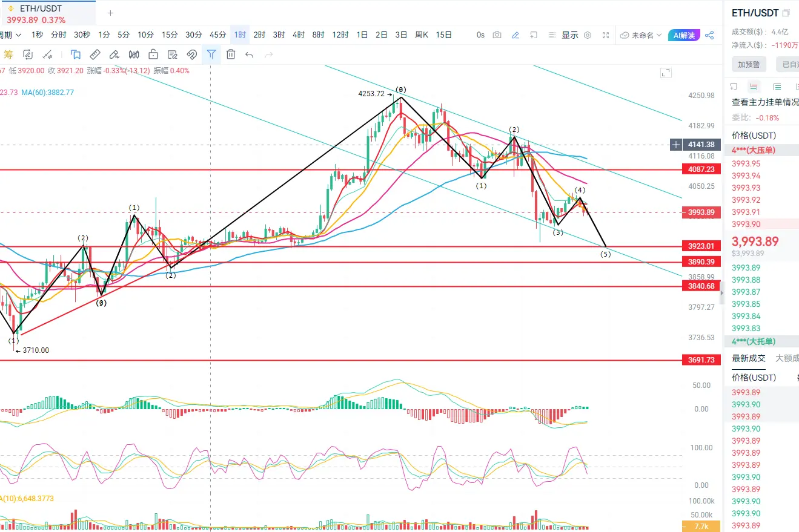Image resolution: width=799 pixels, height=532 pixels.
Task: Click the 4087.23 red price line label
Action: [701, 169]
